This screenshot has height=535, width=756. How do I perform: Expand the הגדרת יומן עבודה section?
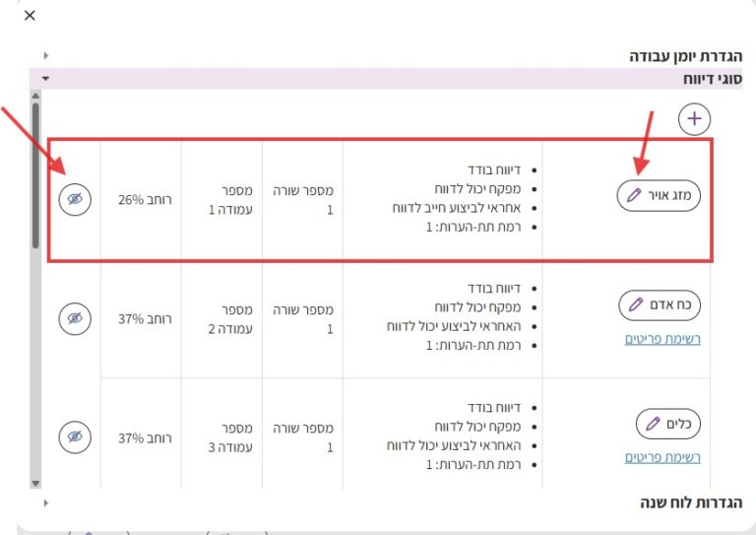46,56
